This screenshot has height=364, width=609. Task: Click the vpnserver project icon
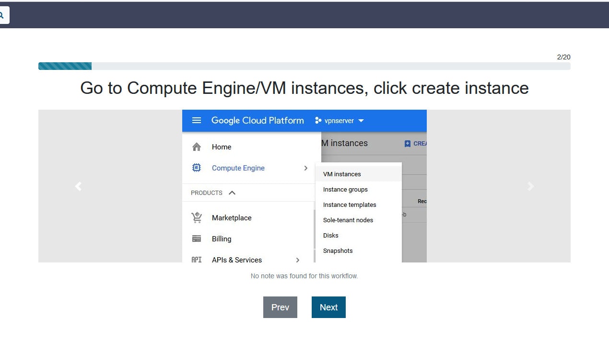[x=318, y=121]
